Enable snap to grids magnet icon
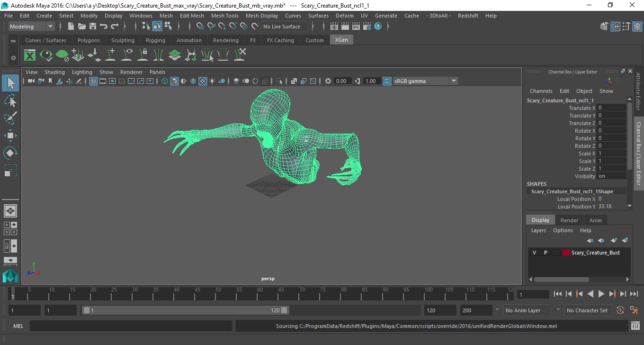The image size is (644, 345). [x=200, y=27]
